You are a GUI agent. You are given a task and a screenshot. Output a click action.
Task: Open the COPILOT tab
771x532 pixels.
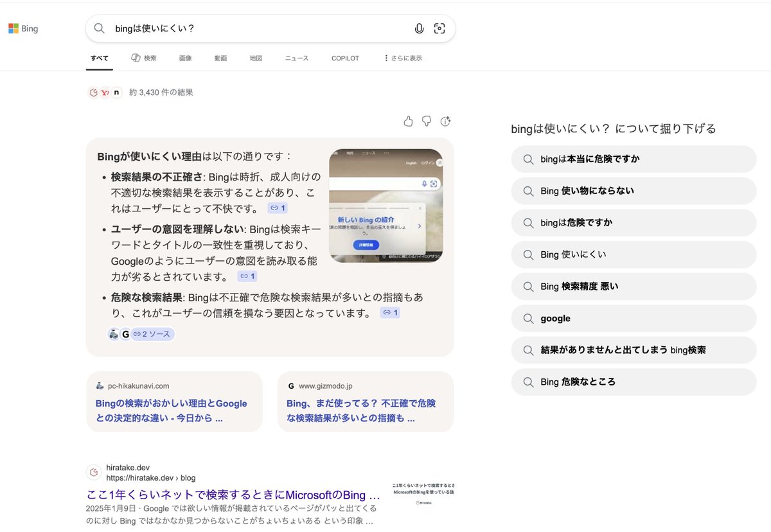(345, 58)
